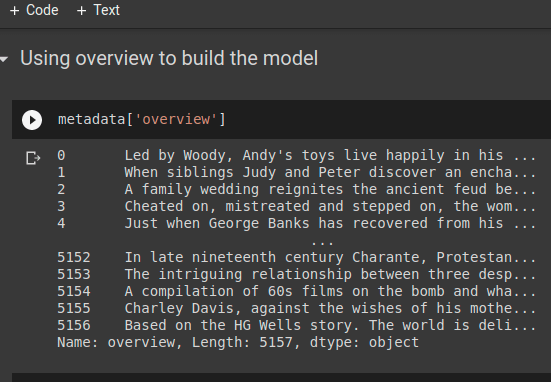The height and width of the screenshot is (382, 551).
Task: Click the output actions icon beside the results
Action: [33, 158]
